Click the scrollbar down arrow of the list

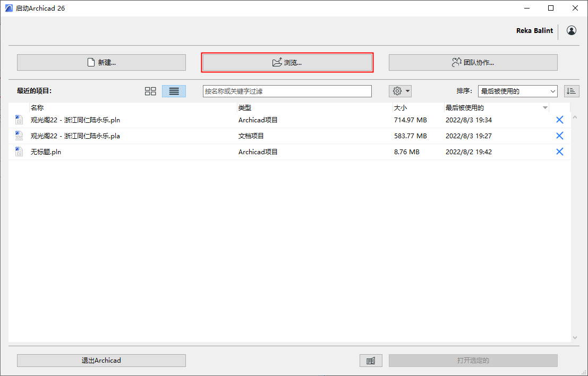(x=575, y=338)
